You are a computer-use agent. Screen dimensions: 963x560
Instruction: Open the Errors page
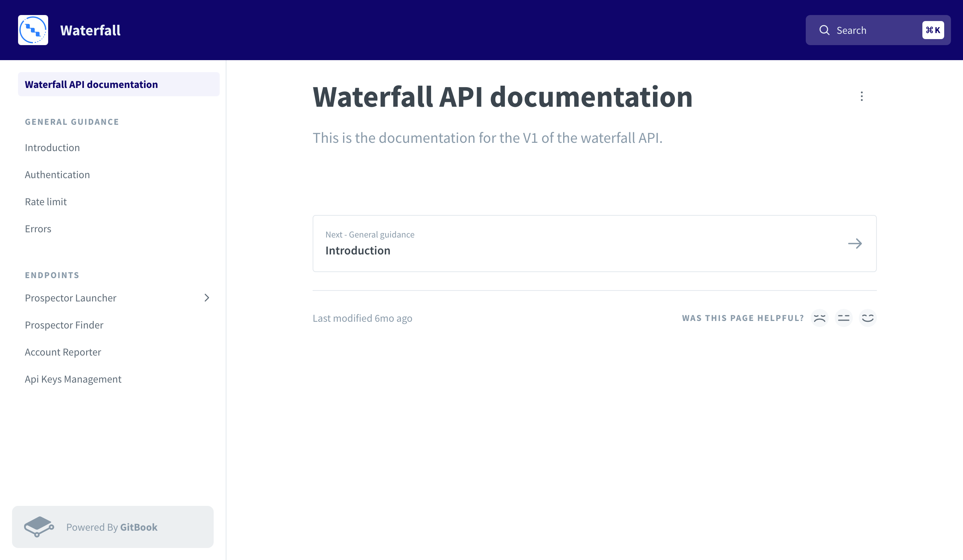[38, 229]
